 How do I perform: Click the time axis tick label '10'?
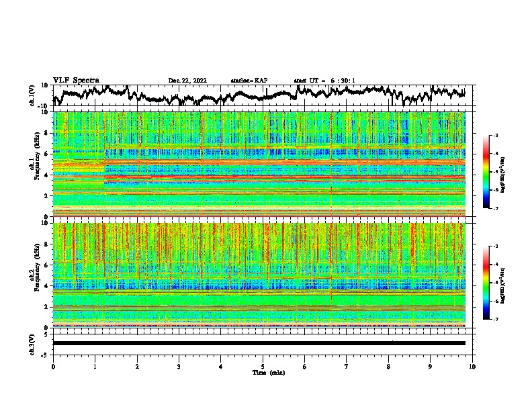[472, 367]
